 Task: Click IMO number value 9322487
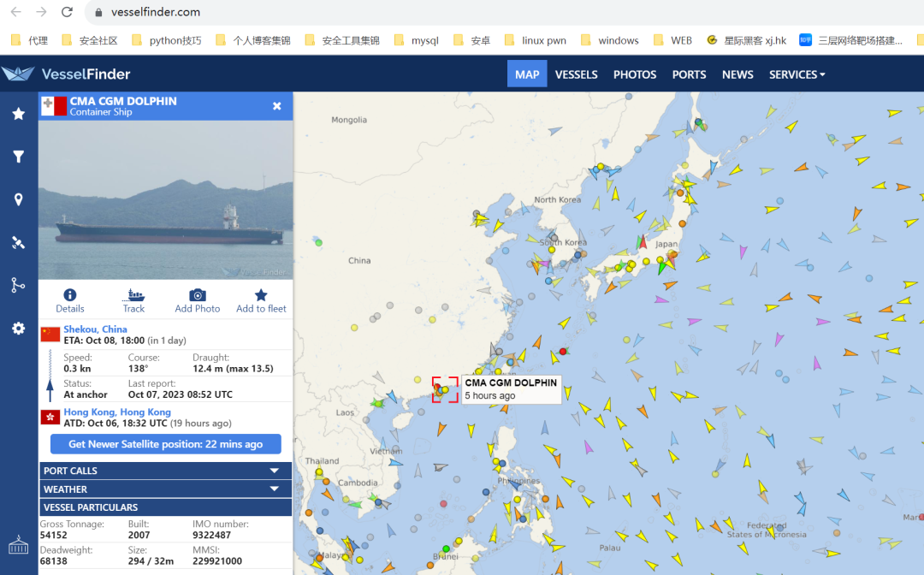211,535
